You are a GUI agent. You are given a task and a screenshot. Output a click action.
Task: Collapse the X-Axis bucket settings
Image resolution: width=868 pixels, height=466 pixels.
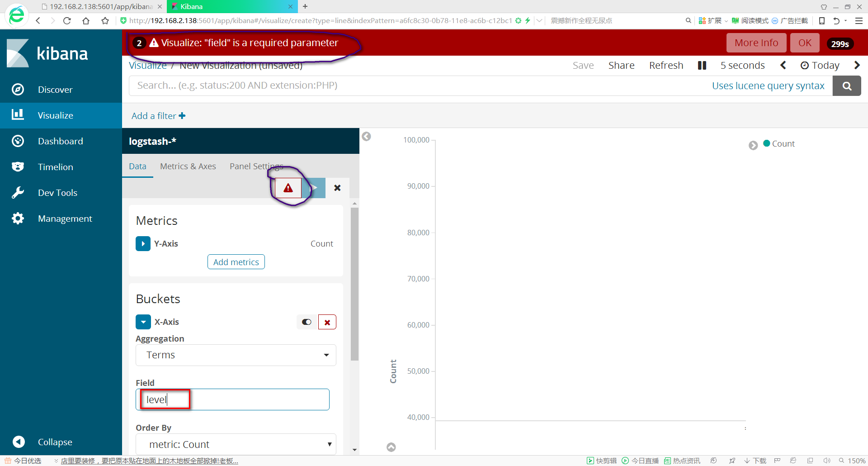[x=143, y=322]
